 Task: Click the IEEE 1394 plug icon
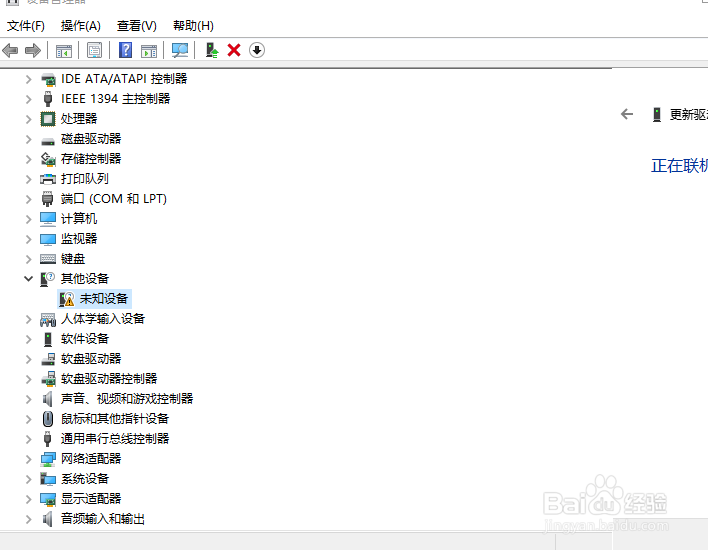[48, 99]
